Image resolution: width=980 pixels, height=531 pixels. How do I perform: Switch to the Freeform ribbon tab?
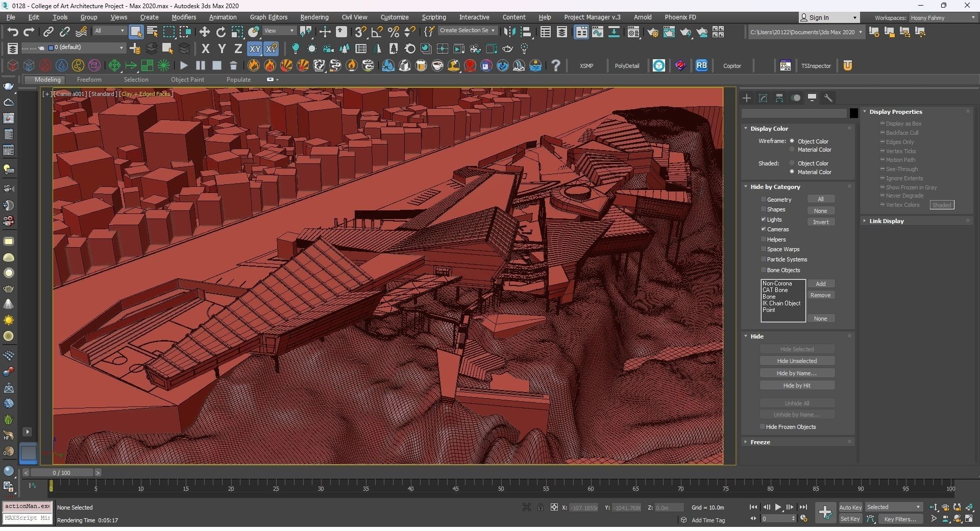[89, 80]
